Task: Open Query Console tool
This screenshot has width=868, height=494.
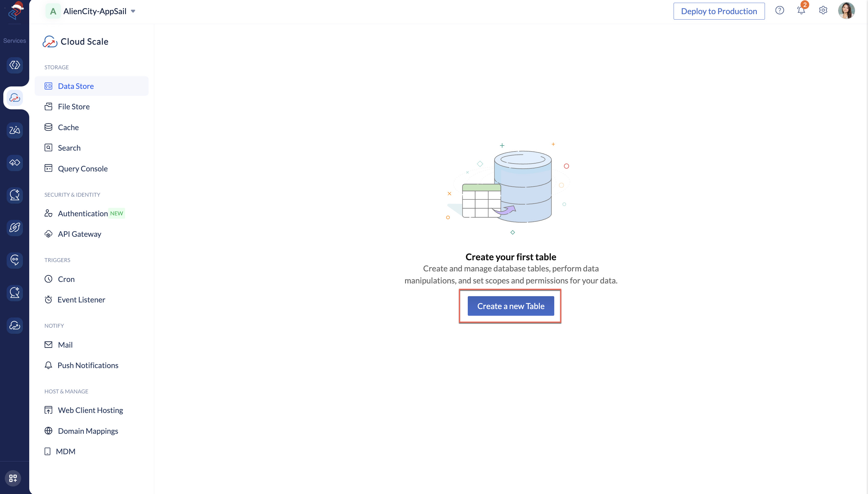Action: pyautogui.click(x=83, y=168)
